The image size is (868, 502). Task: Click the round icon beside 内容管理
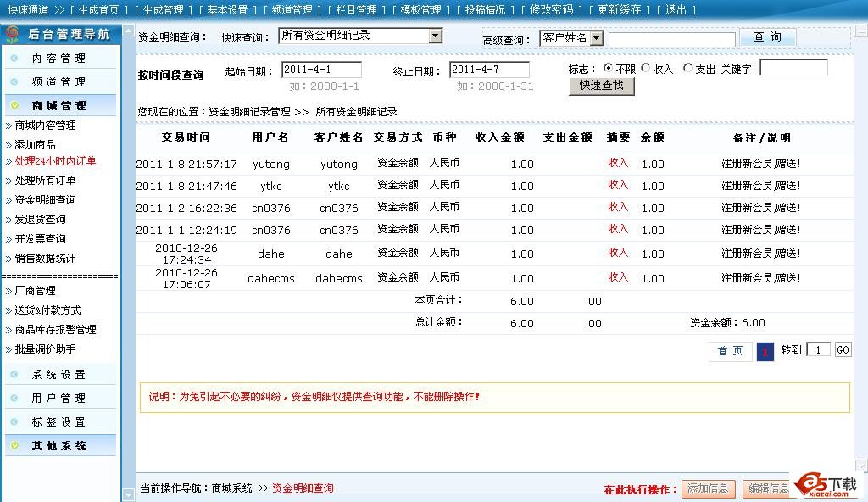point(14,59)
